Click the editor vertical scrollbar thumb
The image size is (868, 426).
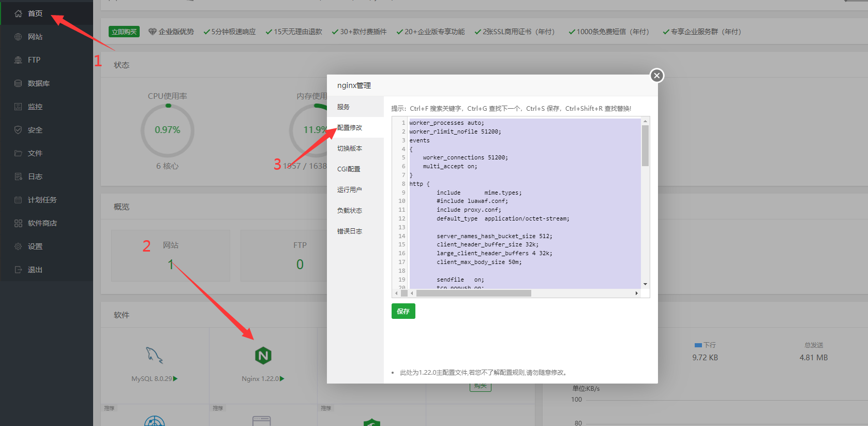[645, 145]
